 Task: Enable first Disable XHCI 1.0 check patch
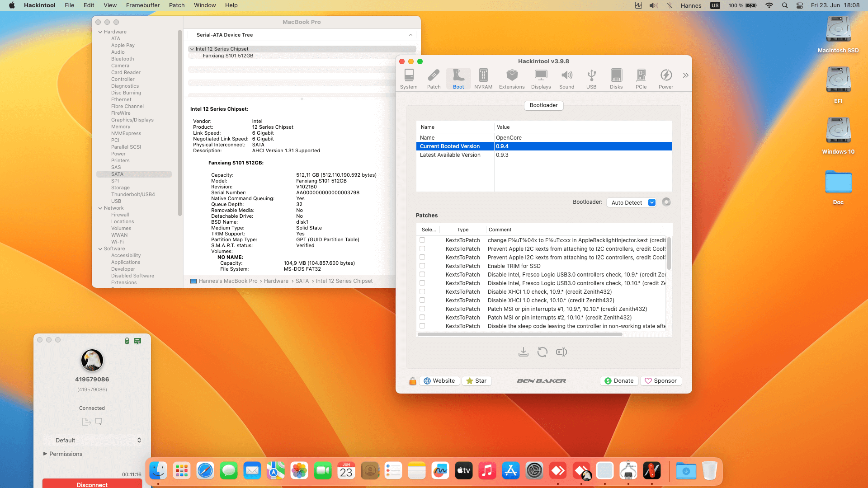pos(422,292)
